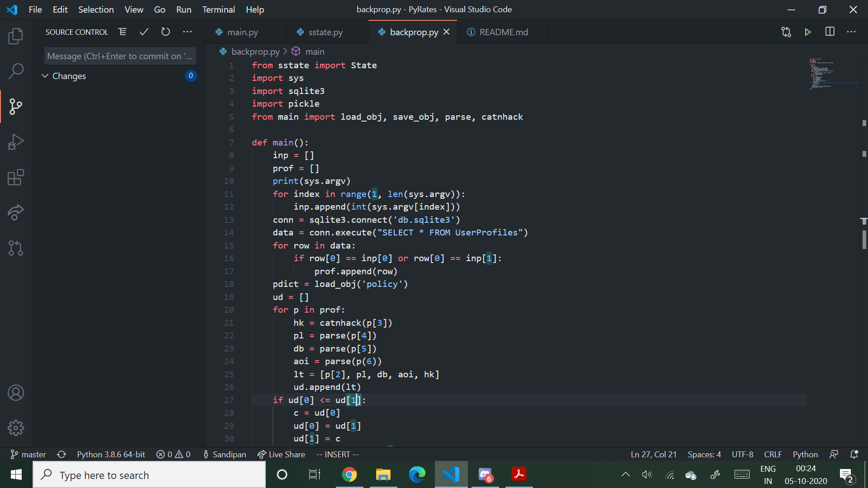This screenshot has height=488, width=868.
Task: Open editor more actions ellipsis menu
Action: [851, 32]
